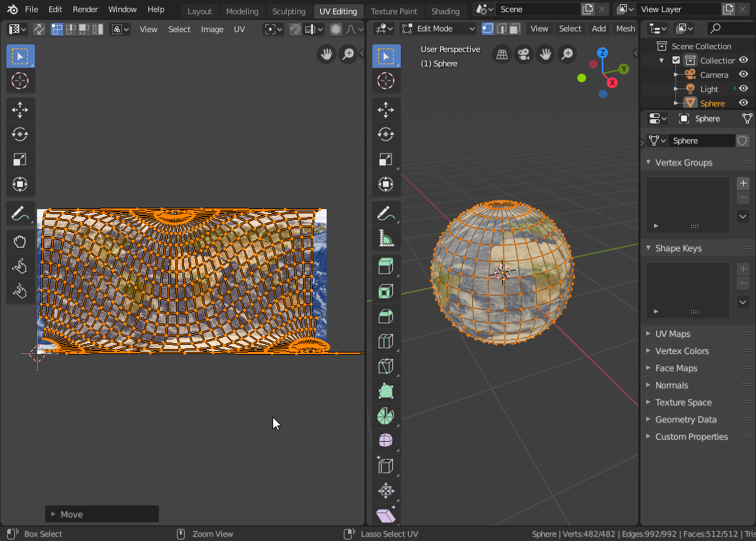Viewport: 756px width, 541px height.
Task: Select the Pinch tool in the UV editor
Action: click(20, 291)
